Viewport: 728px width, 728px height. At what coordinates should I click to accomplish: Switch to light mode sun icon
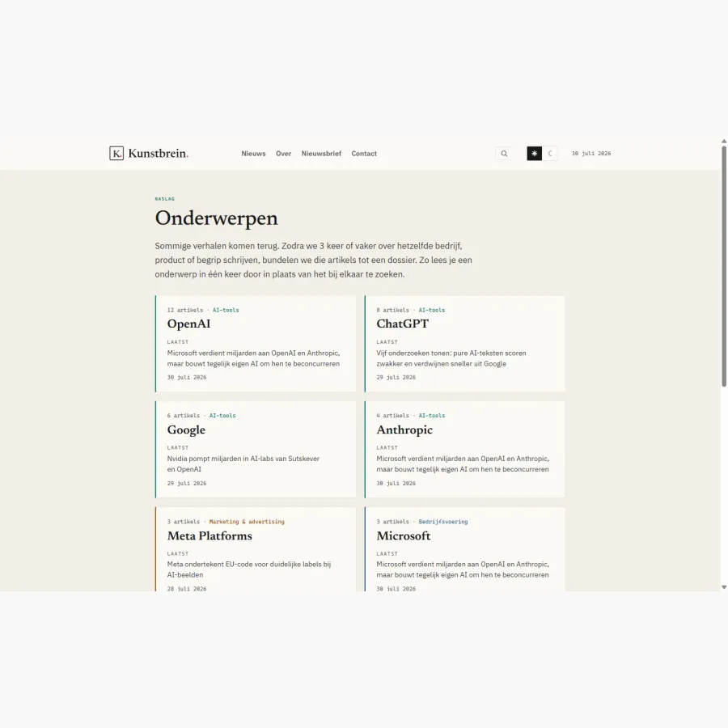(x=535, y=153)
